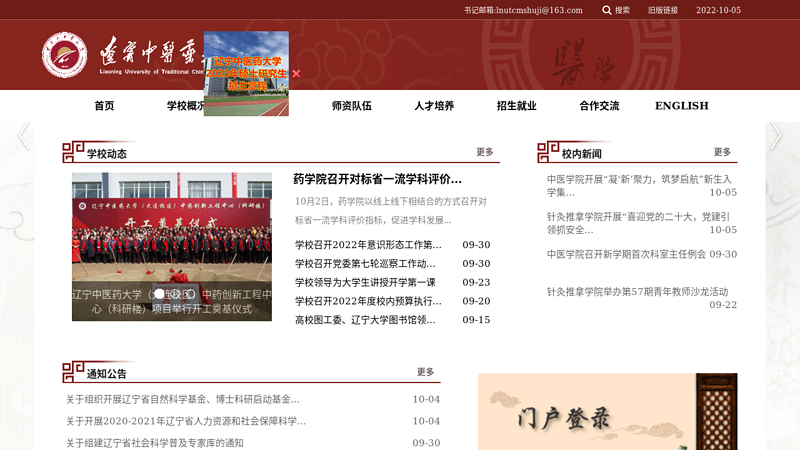
Task: Open 更多 in 校内新闻 section
Action: pos(722,152)
